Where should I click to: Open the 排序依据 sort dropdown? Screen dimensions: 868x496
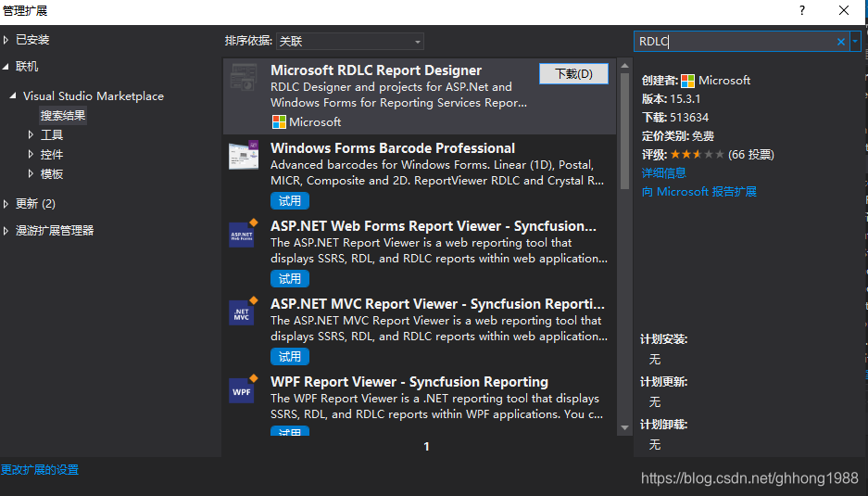[350, 42]
